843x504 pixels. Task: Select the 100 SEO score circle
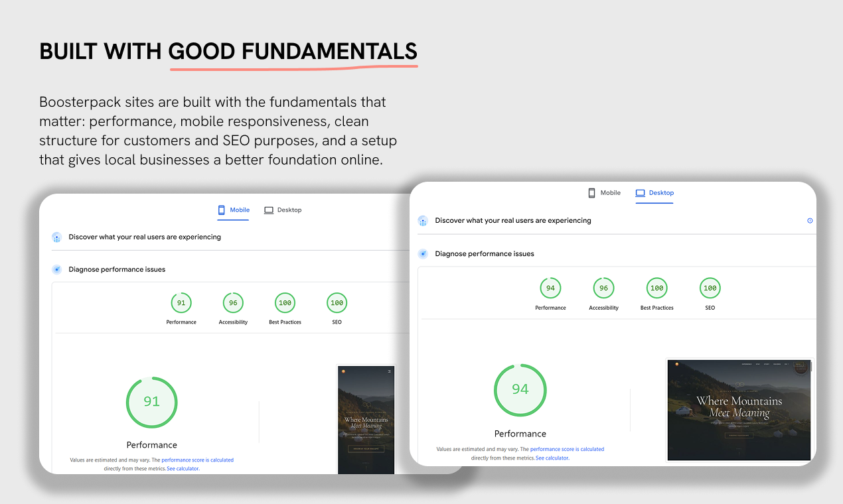click(710, 288)
